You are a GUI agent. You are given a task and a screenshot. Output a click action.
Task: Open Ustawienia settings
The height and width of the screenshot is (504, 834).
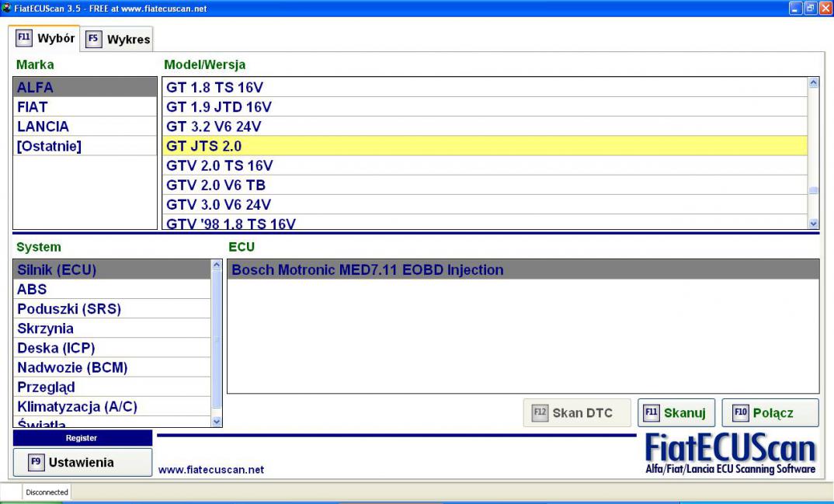point(82,462)
